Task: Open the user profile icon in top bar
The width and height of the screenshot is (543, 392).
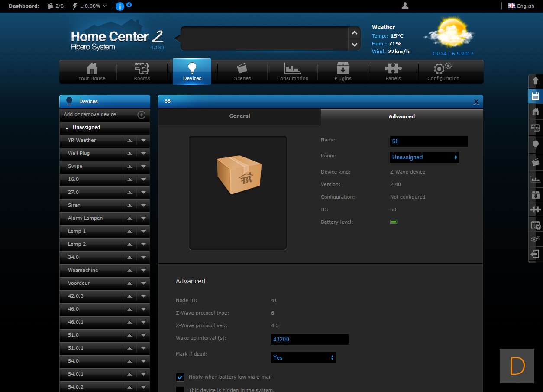Action: 405,6
